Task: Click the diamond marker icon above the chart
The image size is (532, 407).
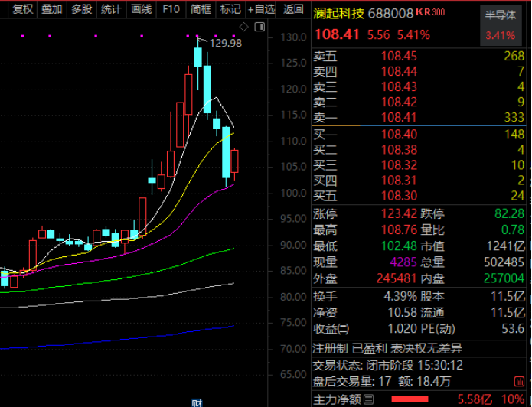Action: pyautogui.click(x=244, y=28)
